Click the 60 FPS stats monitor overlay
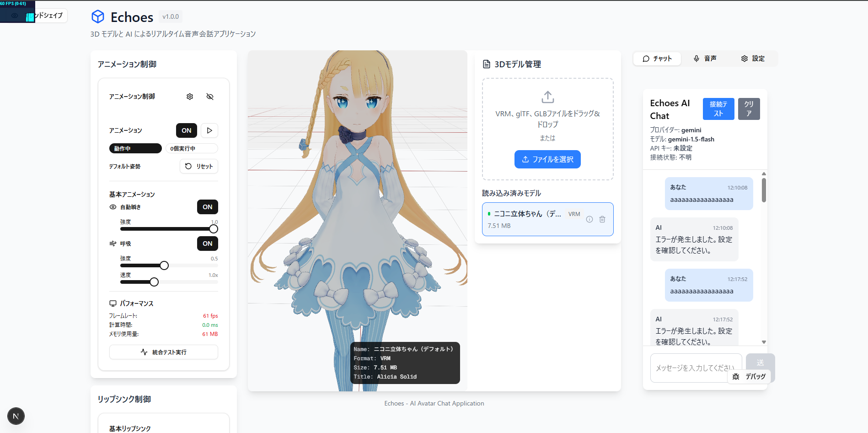This screenshot has height=433, width=868. click(17, 11)
